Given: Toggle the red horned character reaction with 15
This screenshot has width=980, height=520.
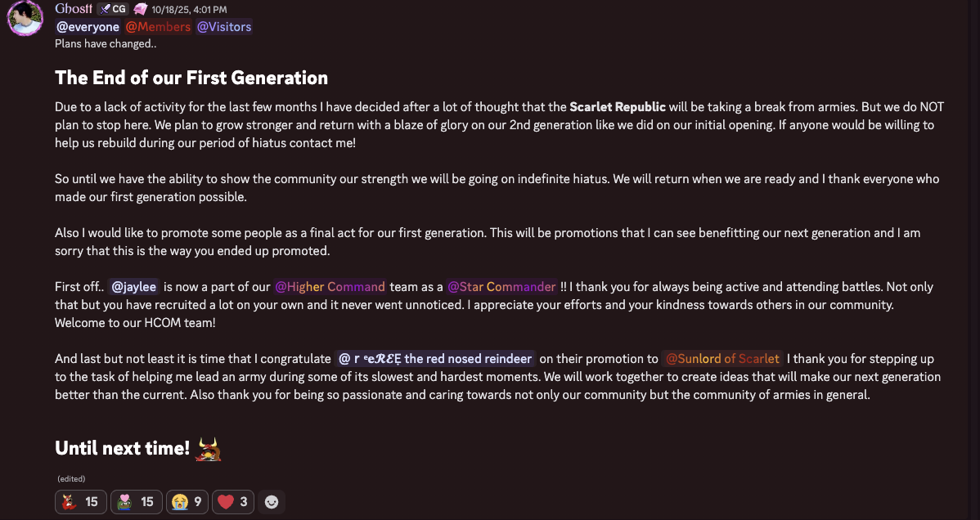Looking at the screenshot, I should pos(80,501).
